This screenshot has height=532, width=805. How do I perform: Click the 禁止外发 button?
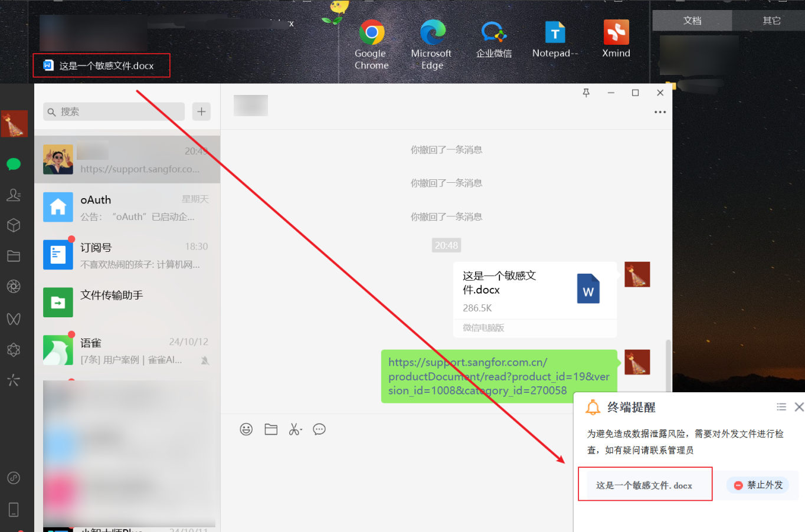coord(758,485)
